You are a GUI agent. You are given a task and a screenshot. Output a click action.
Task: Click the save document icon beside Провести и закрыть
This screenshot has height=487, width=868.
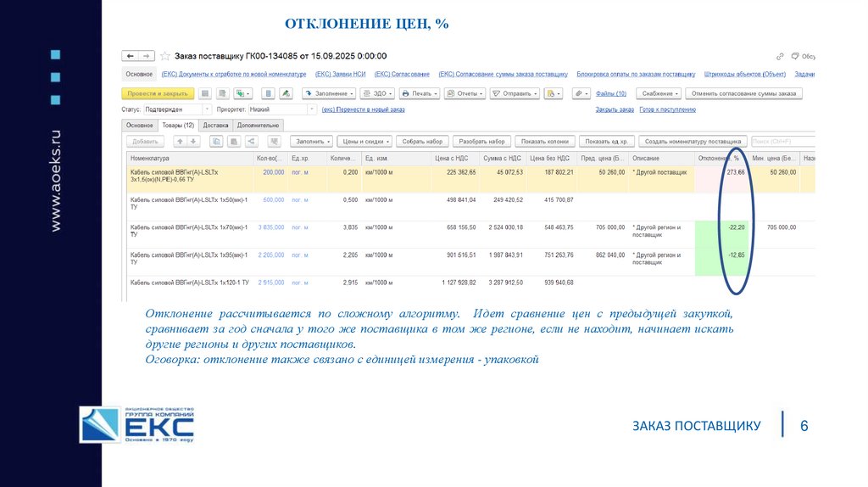coord(205,93)
